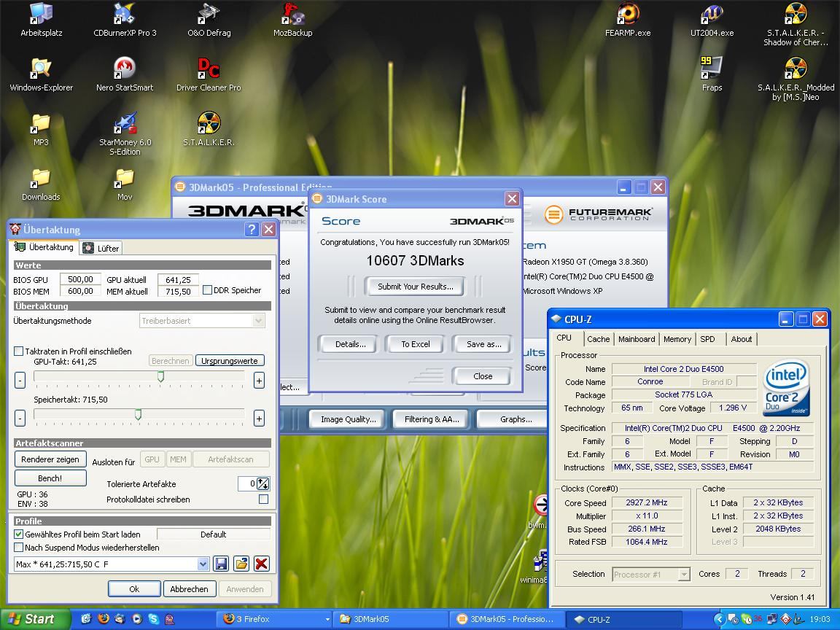Decrease GPU-Takt with minus button
This screenshot has height=630, width=840.
[20, 381]
